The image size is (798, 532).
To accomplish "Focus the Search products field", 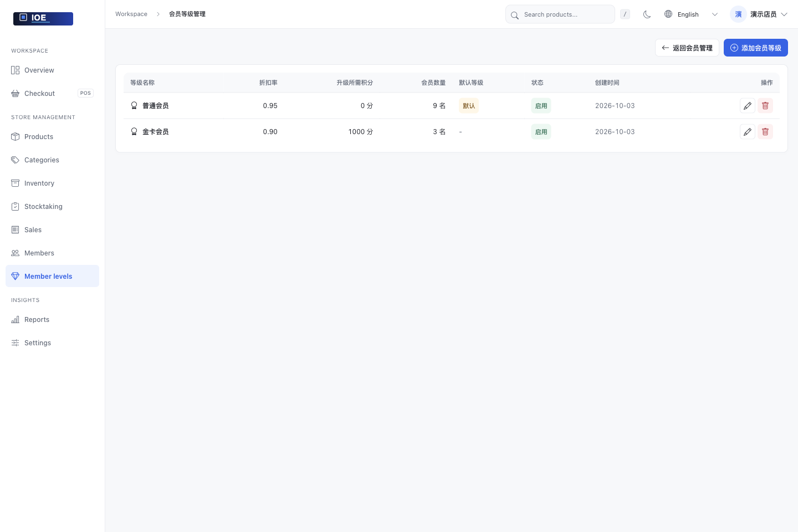I will coord(560,14).
